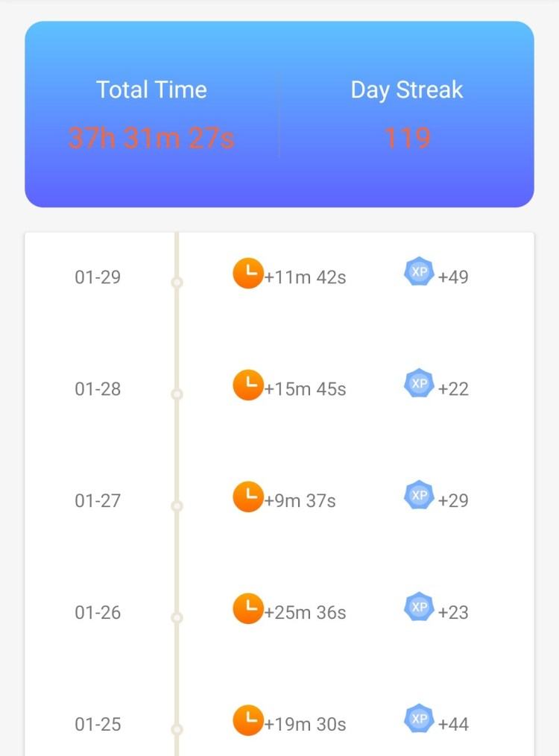Select the 01-29 timeline dot
Viewport: 559px width, 756px height.
pyautogui.click(x=177, y=283)
